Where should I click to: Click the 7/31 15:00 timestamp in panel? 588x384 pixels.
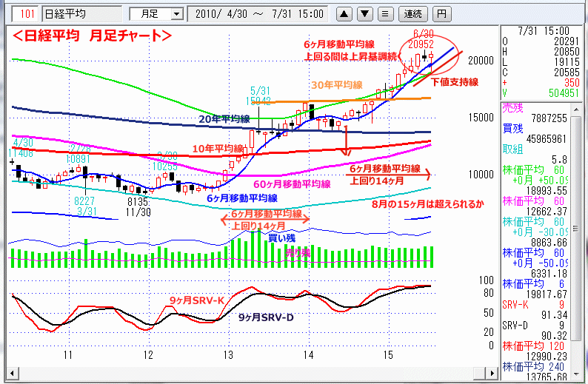coord(544,31)
